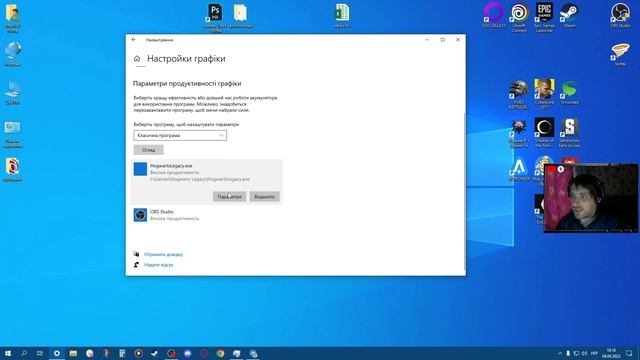This screenshot has width=640, height=360.
Task: Open Discord from the taskbar
Action: click(x=188, y=353)
